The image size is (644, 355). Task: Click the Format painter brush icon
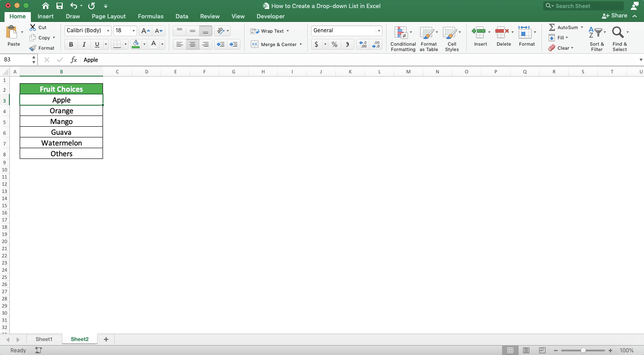[x=33, y=48]
